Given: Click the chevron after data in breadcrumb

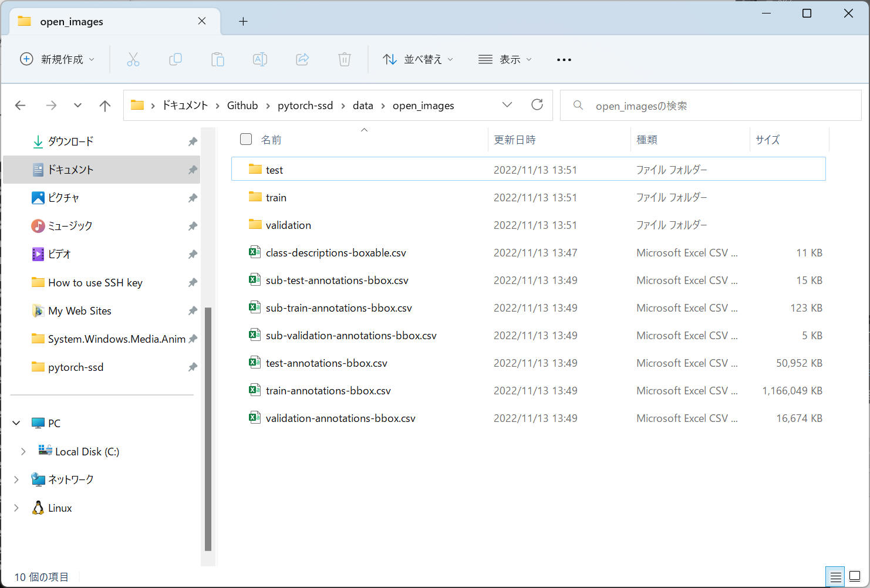Looking at the screenshot, I should (383, 106).
